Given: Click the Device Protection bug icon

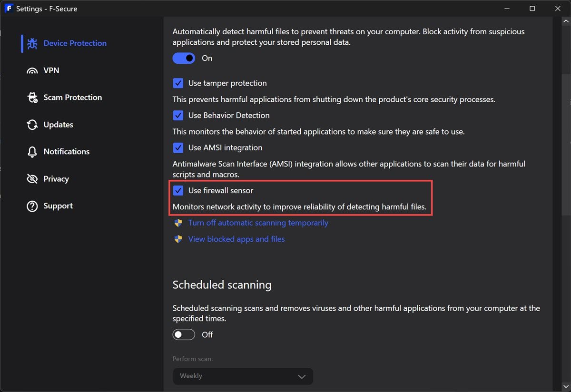Looking at the screenshot, I should [x=32, y=43].
